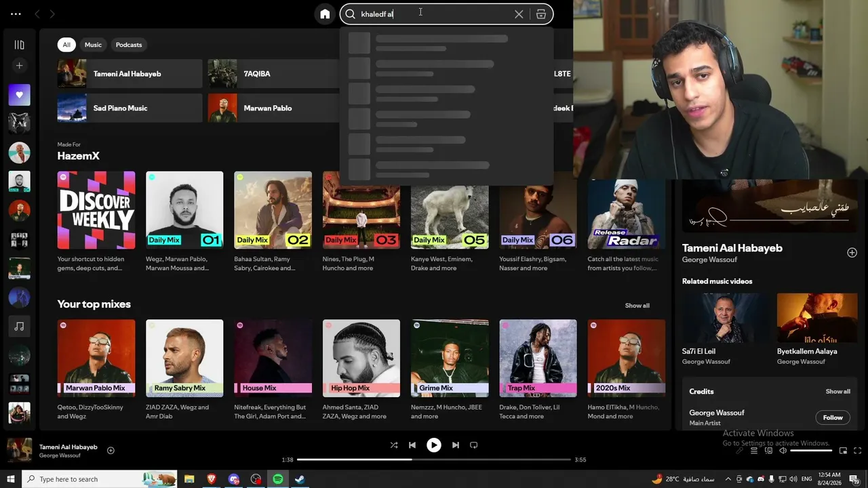The image size is (868, 488).
Task: Toggle shuffle playback
Action: (394, 445)
